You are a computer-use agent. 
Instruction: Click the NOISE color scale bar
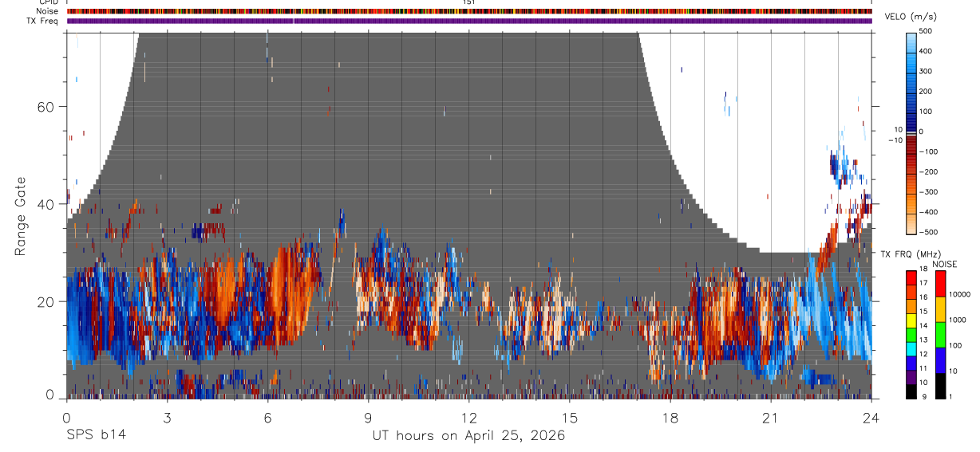coord(939,334)
